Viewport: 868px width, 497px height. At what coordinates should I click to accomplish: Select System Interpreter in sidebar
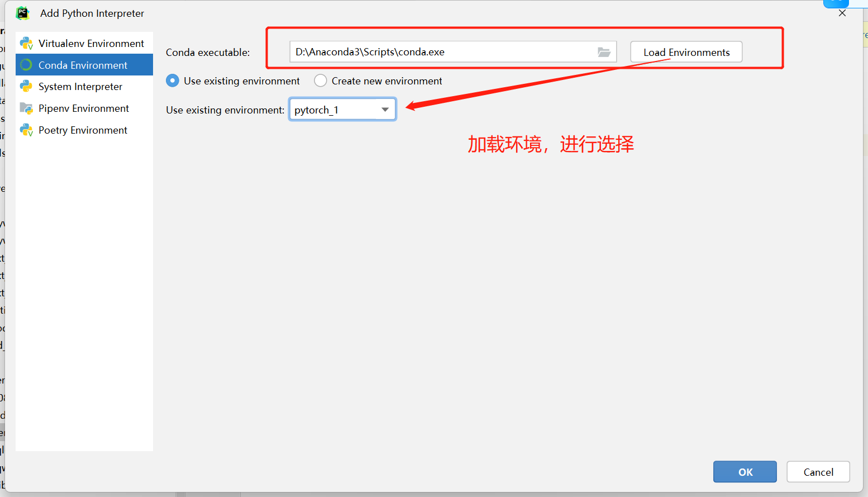84,87
